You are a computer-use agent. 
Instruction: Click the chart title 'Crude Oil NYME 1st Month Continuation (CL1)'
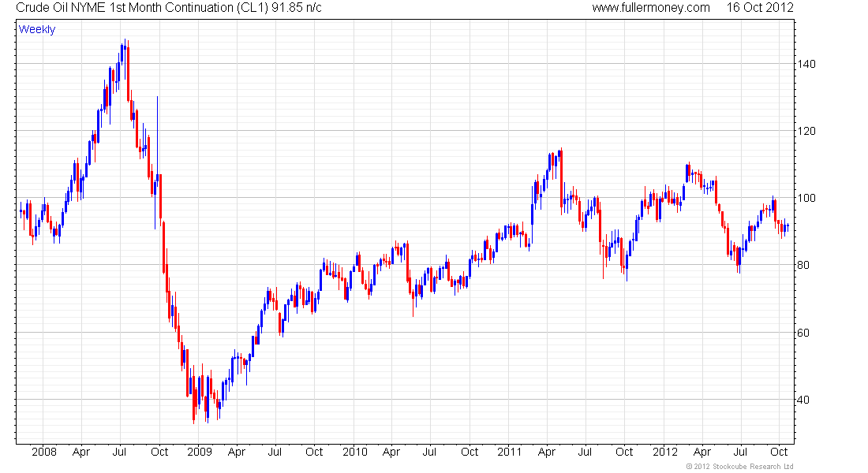pyautogui.click(x=142, y=8)
